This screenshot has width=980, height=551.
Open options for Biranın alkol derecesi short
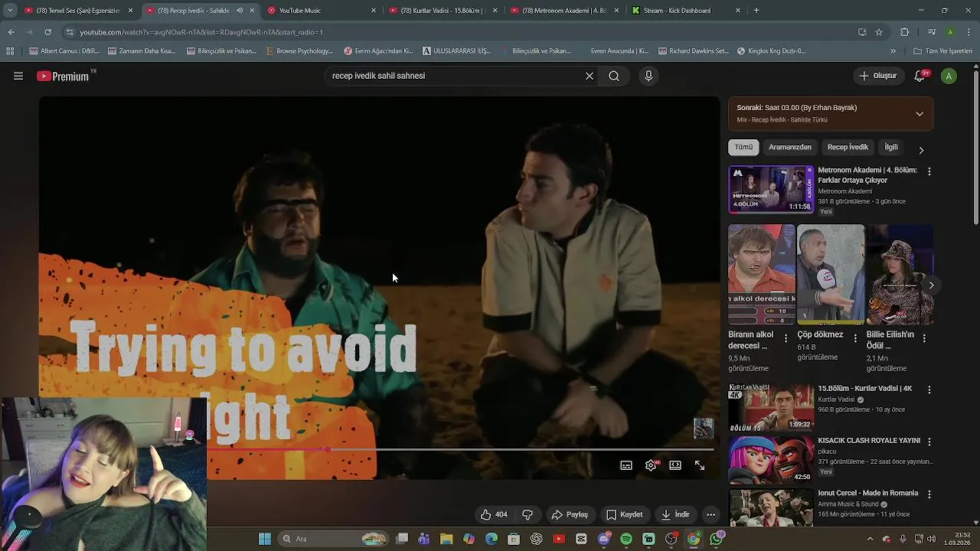[786, 337]
